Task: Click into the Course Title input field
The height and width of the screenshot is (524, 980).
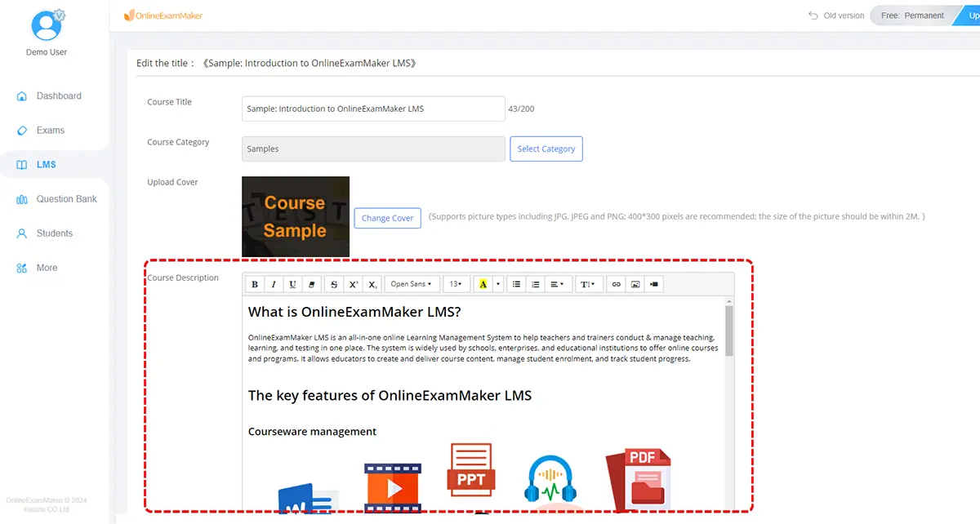Action: click(373, 109)
